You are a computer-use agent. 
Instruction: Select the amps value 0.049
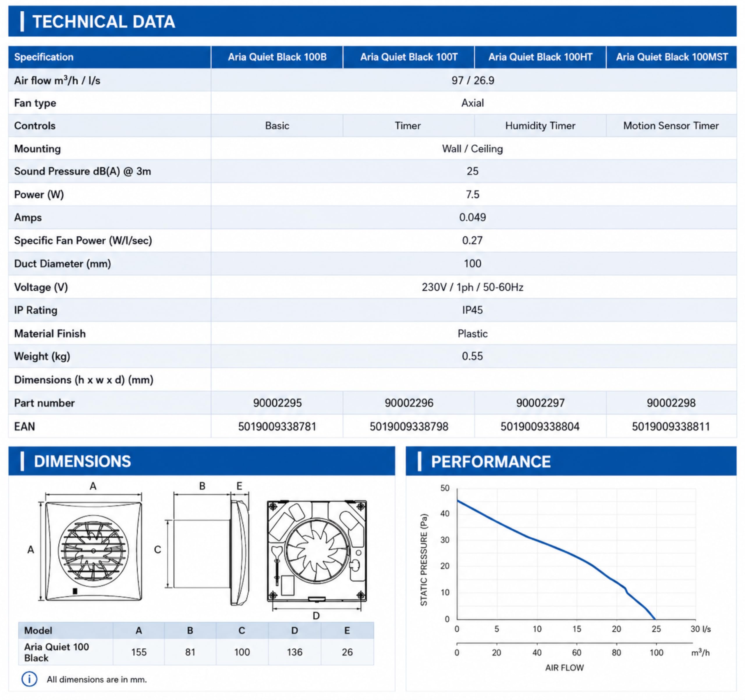click(x=473, y=217)
